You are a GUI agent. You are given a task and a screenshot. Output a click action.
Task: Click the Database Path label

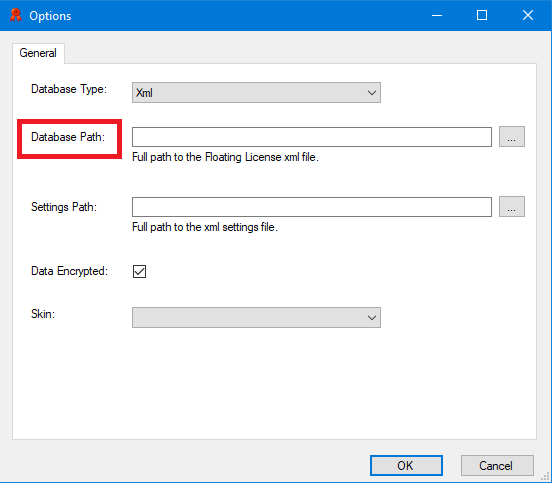(x=68, y=137)
